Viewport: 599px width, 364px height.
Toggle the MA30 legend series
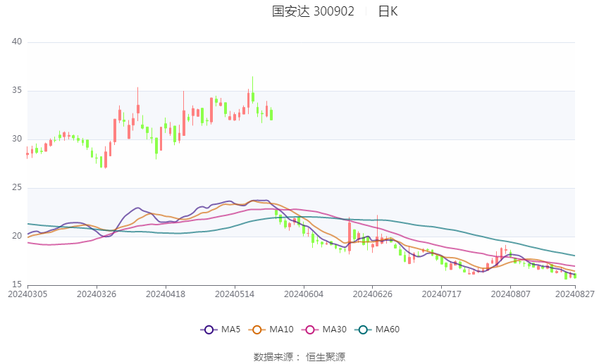pyautogui.click(x=324, y=330)
